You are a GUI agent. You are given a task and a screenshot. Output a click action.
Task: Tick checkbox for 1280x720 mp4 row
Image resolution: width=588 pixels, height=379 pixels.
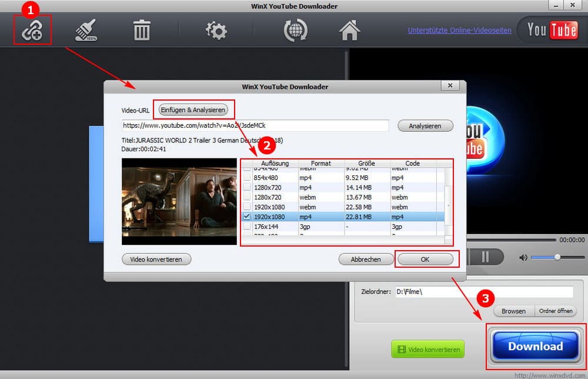[x=247, y=187]
